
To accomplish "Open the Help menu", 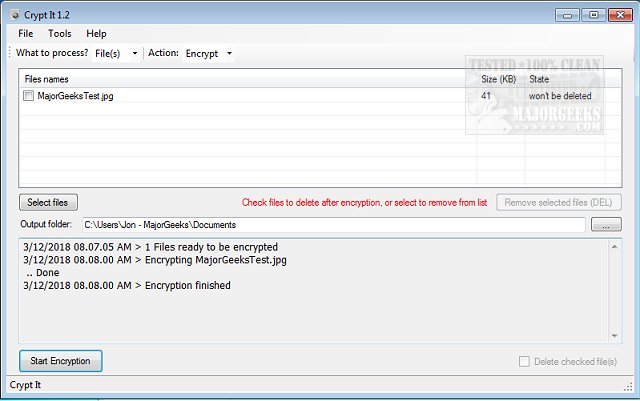I will pos(96,33).
